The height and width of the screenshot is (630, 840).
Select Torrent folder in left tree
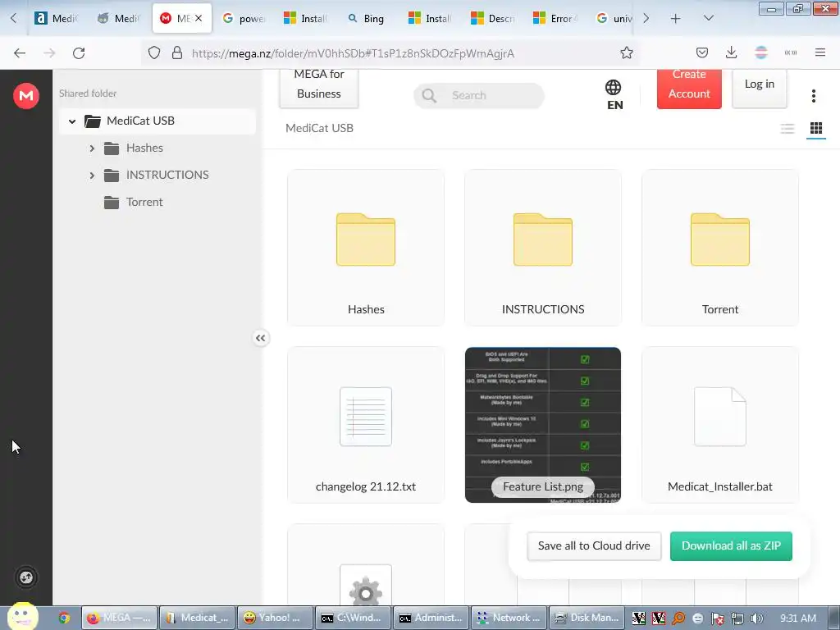pyautogui.click(x=144, y=202)
